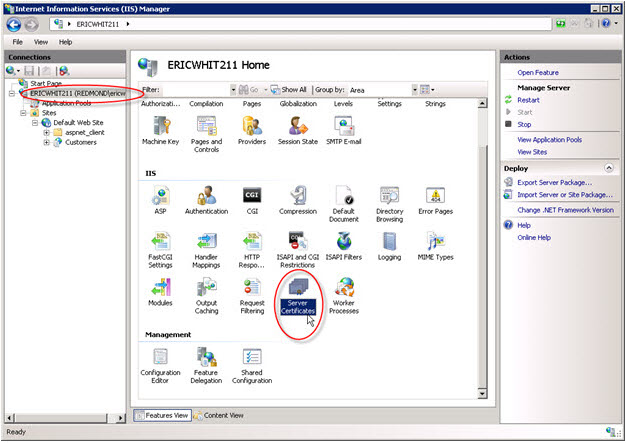This screenshot has width=626, height=443.
Task: Select the Server Certificates icon
Action: point(298,296)
